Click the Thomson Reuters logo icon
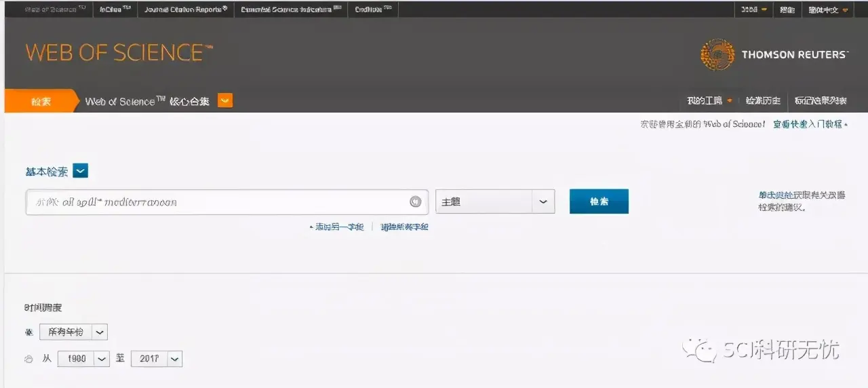Screen dimensions: 868x388 click(717, 55)
